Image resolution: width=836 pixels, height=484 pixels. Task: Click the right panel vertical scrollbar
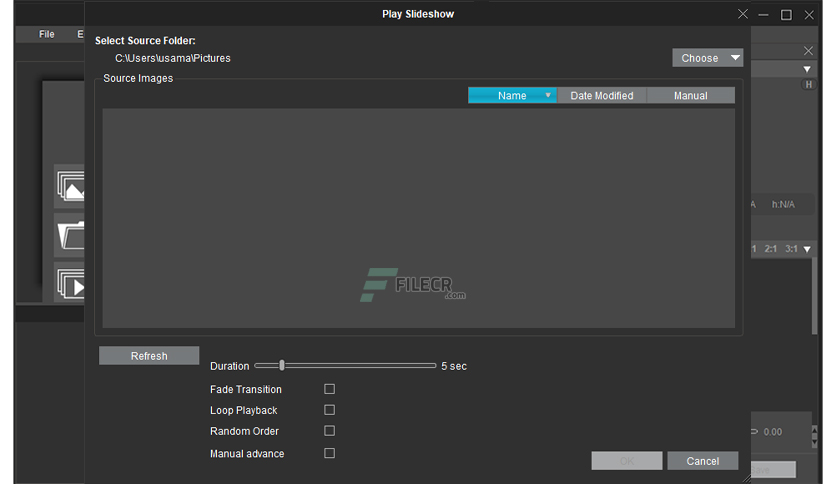coord(814,296)
